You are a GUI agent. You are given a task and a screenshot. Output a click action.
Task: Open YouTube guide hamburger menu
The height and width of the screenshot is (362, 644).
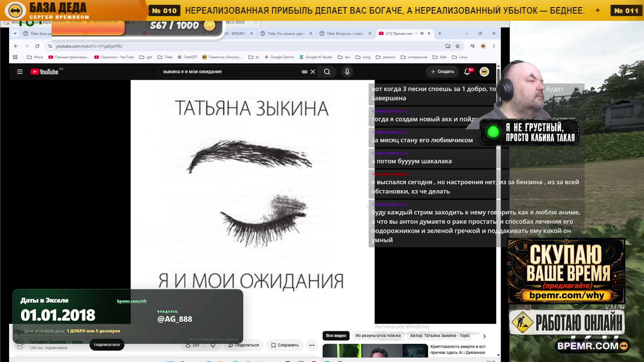20,72
